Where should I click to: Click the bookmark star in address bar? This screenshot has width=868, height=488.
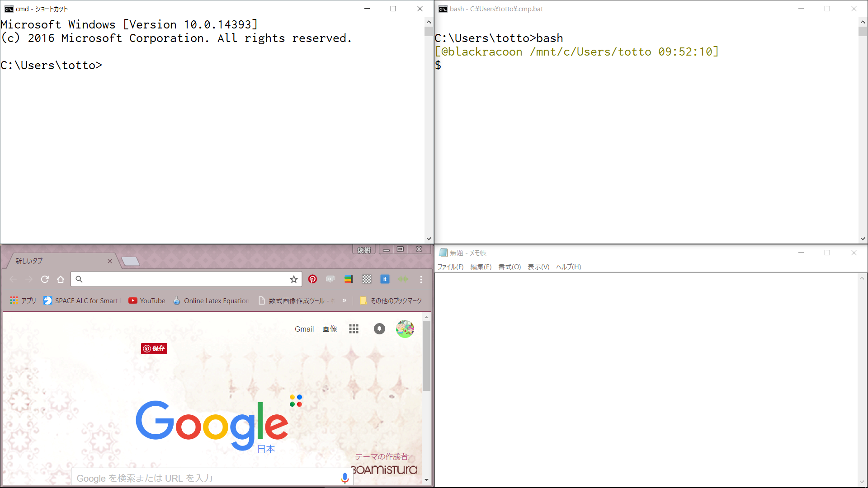point(294,279)
